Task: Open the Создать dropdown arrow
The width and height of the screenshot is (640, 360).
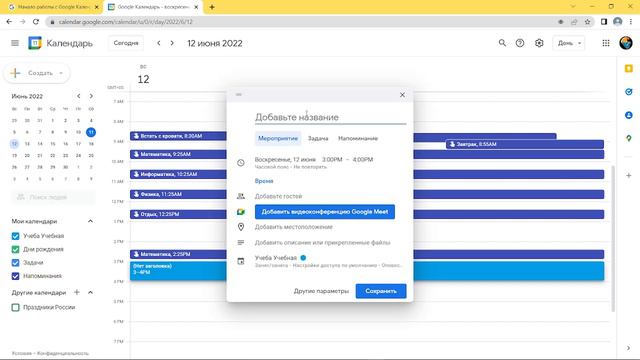Action: pyautogui.click(x=61, y=73)
